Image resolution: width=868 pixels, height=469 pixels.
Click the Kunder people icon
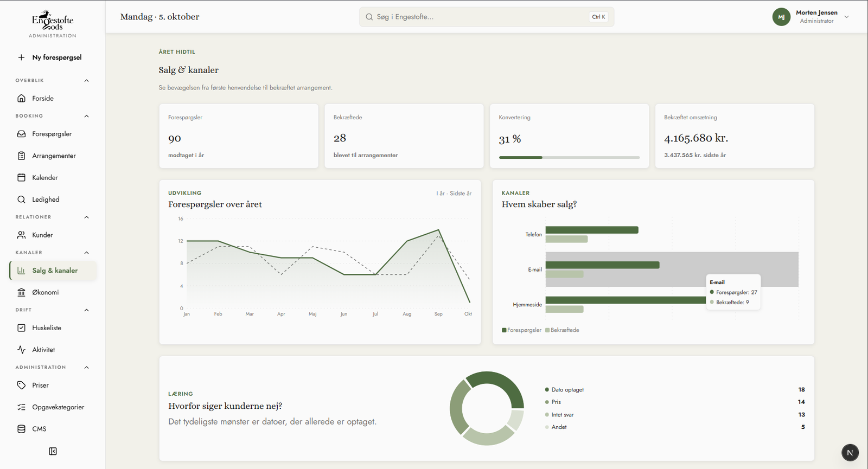pos(21,235)
